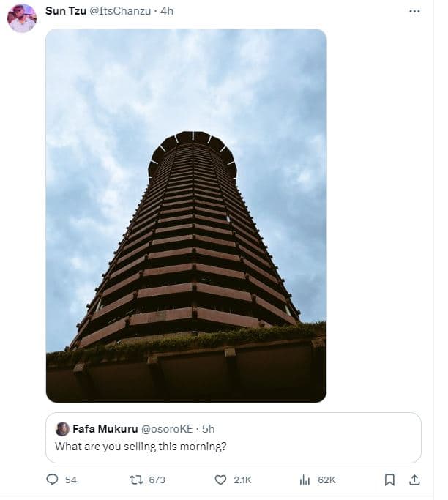Click the 62K views count
Viewport: 448px width, 500px height.
tap(326, 480)
